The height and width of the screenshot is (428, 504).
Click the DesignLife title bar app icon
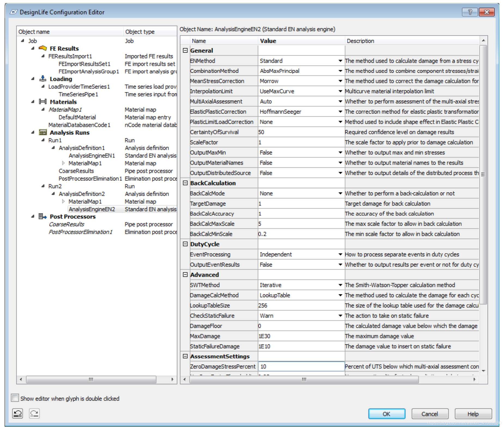(14, 12)
